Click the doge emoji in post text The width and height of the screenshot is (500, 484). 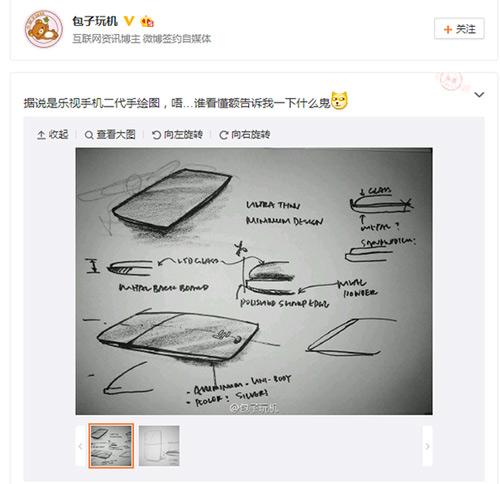pos(339,101)
